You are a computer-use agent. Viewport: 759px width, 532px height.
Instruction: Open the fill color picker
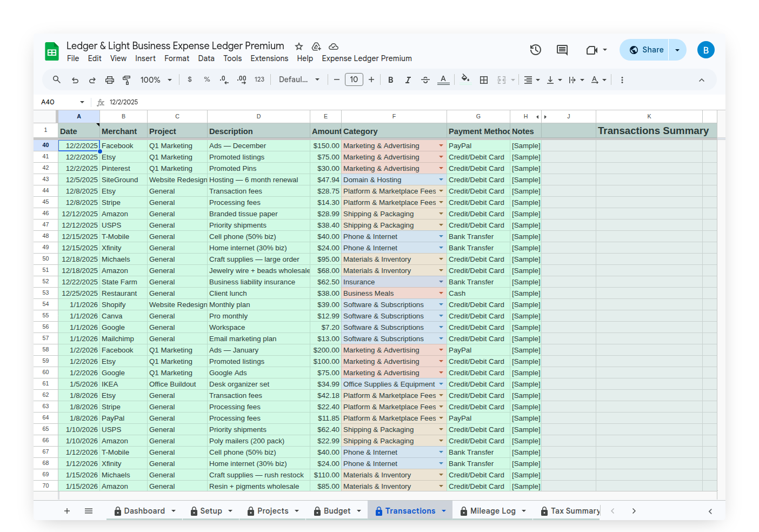tap(465, 79)
